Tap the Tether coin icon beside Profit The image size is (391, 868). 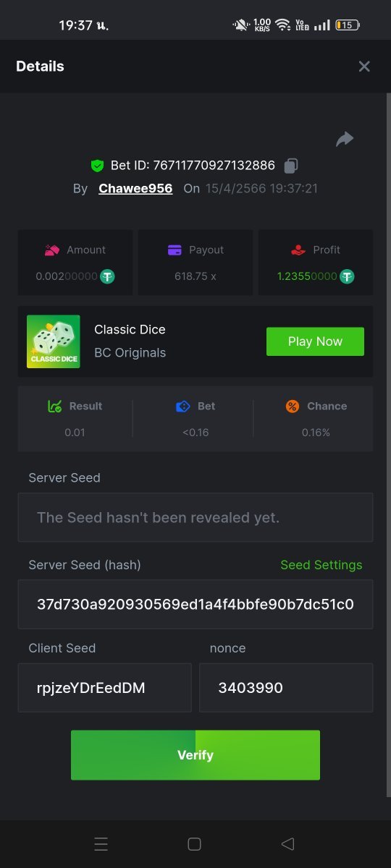(348, 276)
